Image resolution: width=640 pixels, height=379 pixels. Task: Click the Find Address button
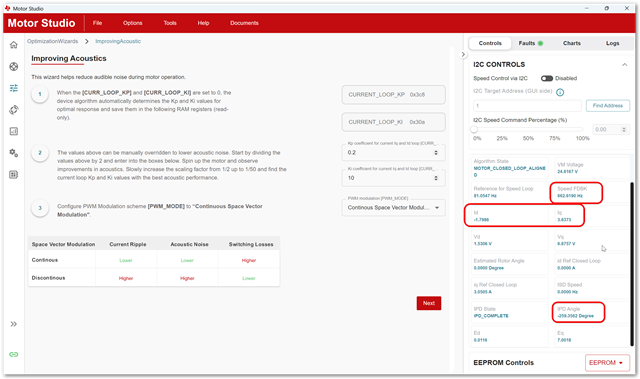point(608,106)
